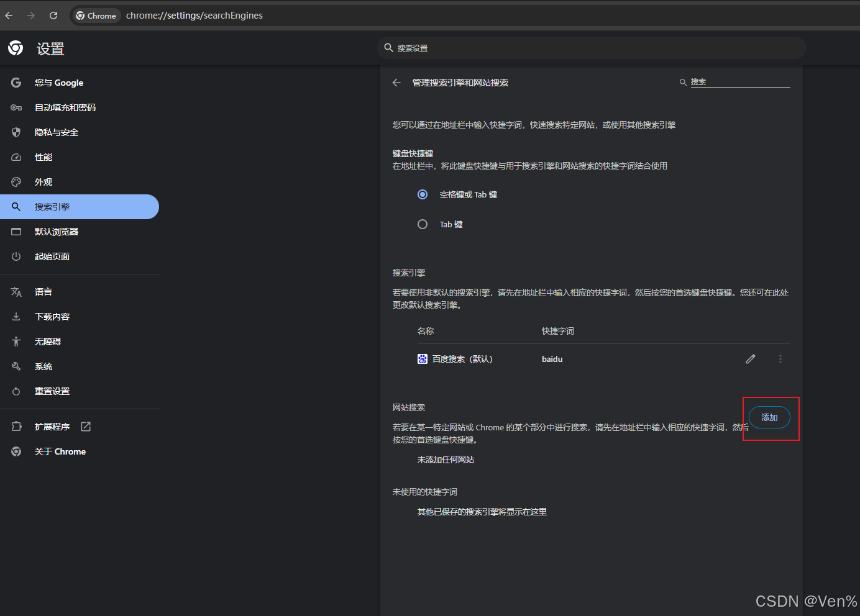This screenshot has width=860, height=616.
Task: Click the speedometer performance icon
Action: pyautogui.click(x=16, y=157)
